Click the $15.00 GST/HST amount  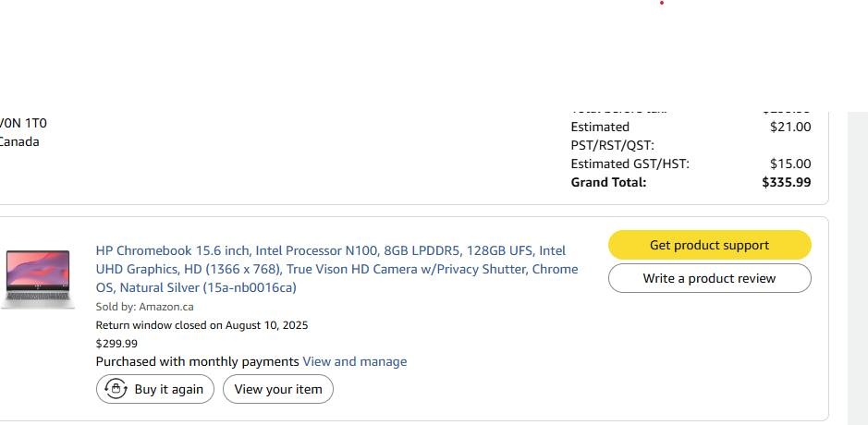coord(790,164)
